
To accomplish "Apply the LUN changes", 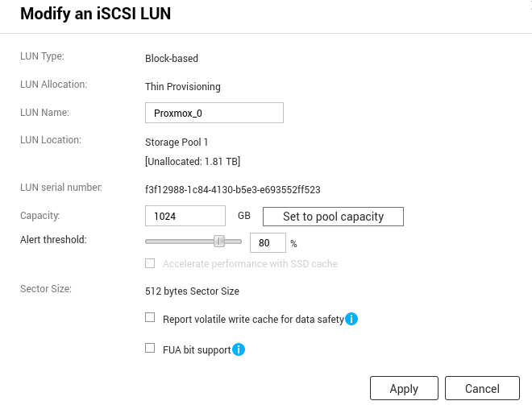I will pos(404,388).
